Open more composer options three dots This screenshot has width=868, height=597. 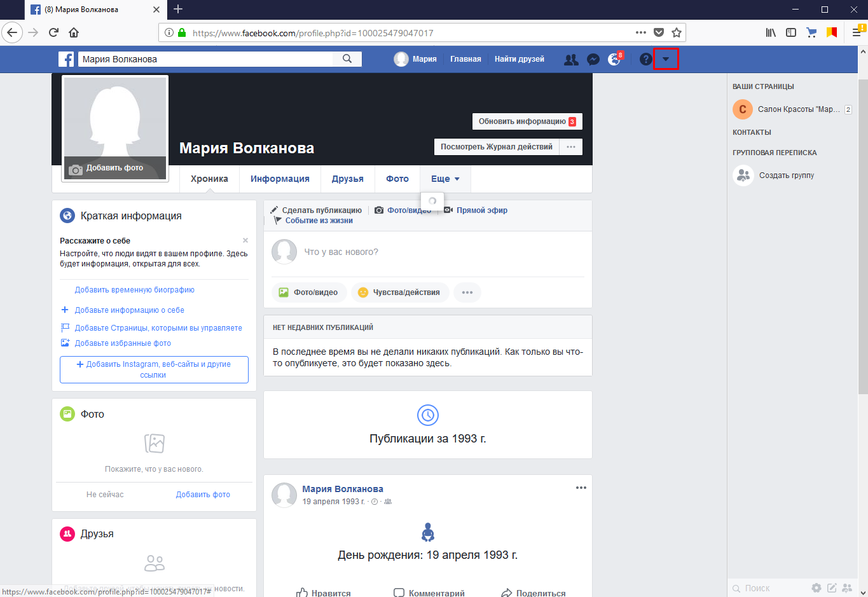pos(467,292)
